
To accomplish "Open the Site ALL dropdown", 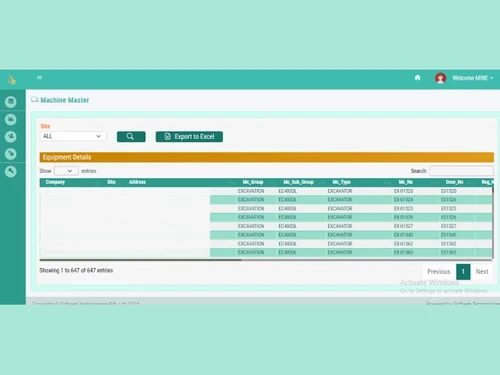I will click(x=73, y=136).
